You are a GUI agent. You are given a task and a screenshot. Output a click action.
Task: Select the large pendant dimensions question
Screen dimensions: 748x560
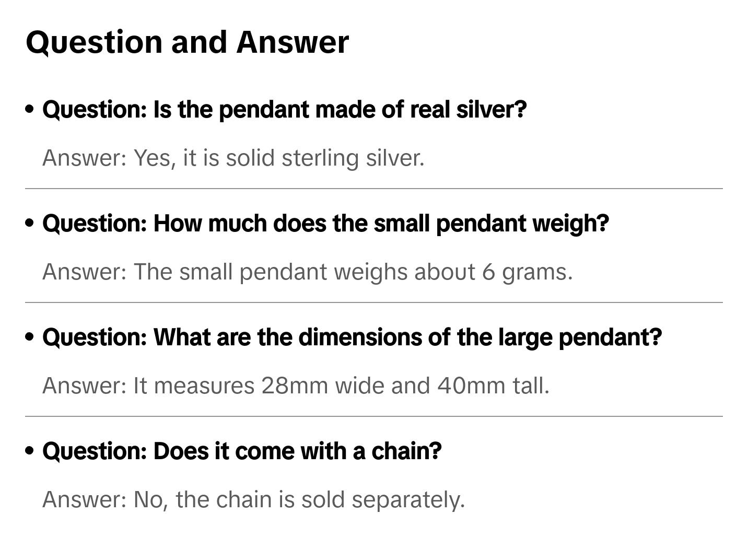tap(352, 337)
